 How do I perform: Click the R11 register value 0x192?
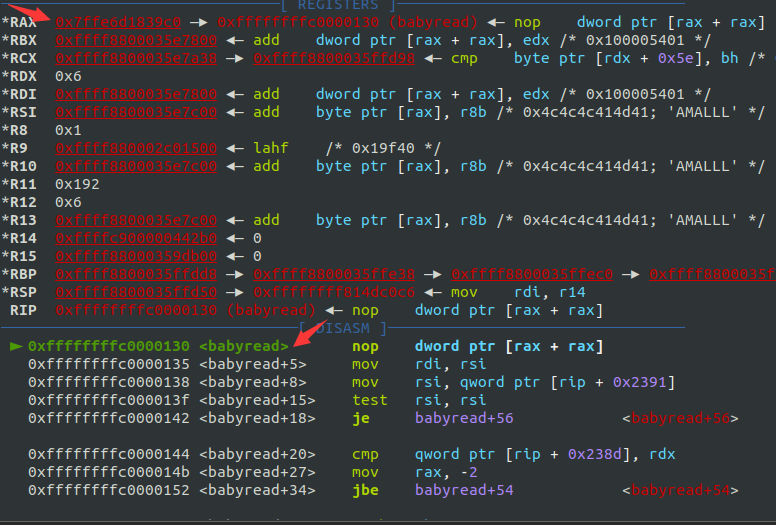pos(77,185)
